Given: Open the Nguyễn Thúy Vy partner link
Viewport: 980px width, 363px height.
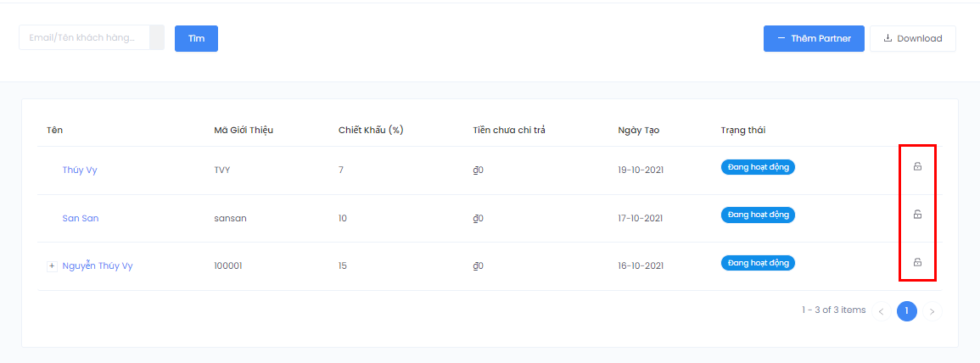Looking at the screenshot, I should [x=98, y=265].
